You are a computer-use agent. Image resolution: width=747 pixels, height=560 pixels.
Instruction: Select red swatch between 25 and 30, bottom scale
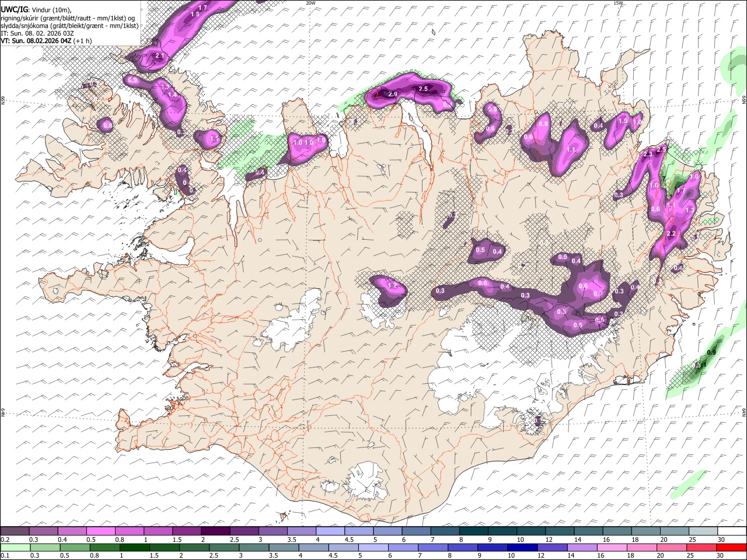tap(701, 548)
